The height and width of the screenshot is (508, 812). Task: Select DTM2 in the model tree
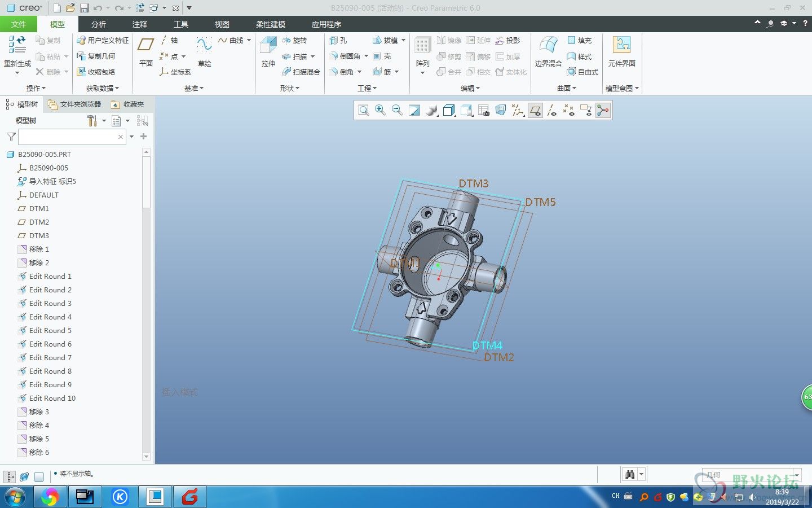[39, 222]
